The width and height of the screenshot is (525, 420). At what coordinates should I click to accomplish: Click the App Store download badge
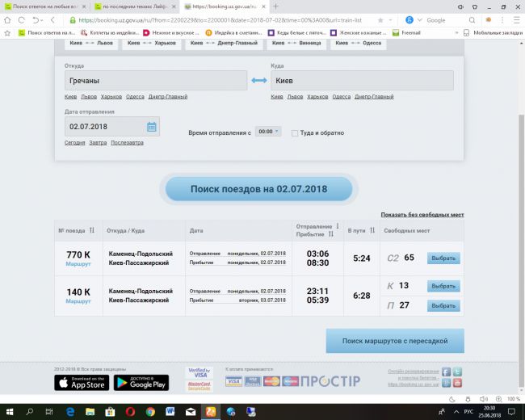81,382
